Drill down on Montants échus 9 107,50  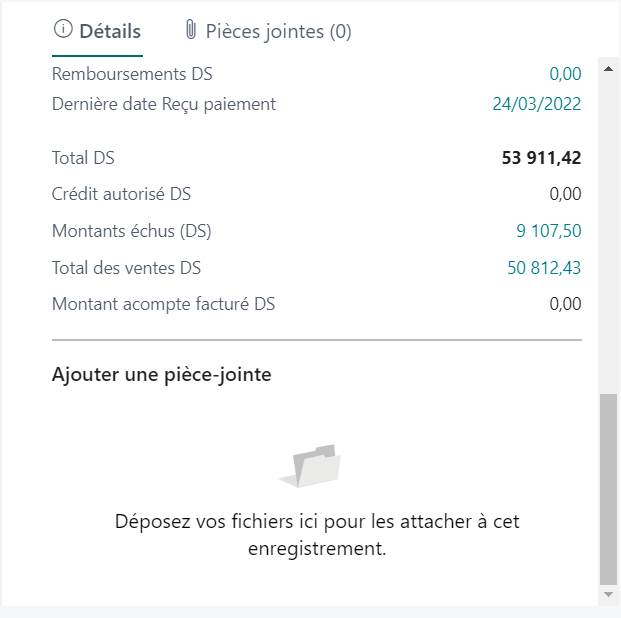pyautogui.click(x=549, y=232)
